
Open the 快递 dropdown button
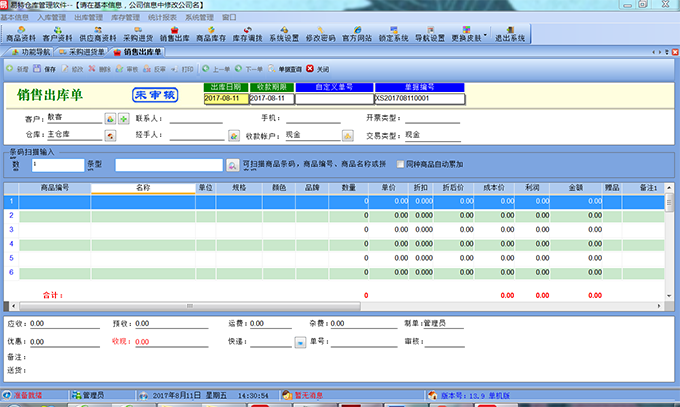[x=300, y=342]
